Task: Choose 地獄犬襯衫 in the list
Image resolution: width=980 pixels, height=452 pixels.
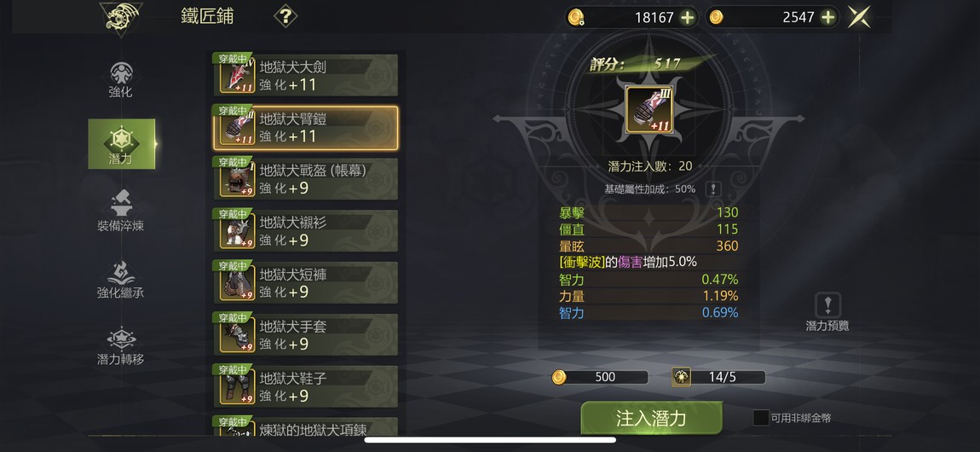Action: point(305,230)
